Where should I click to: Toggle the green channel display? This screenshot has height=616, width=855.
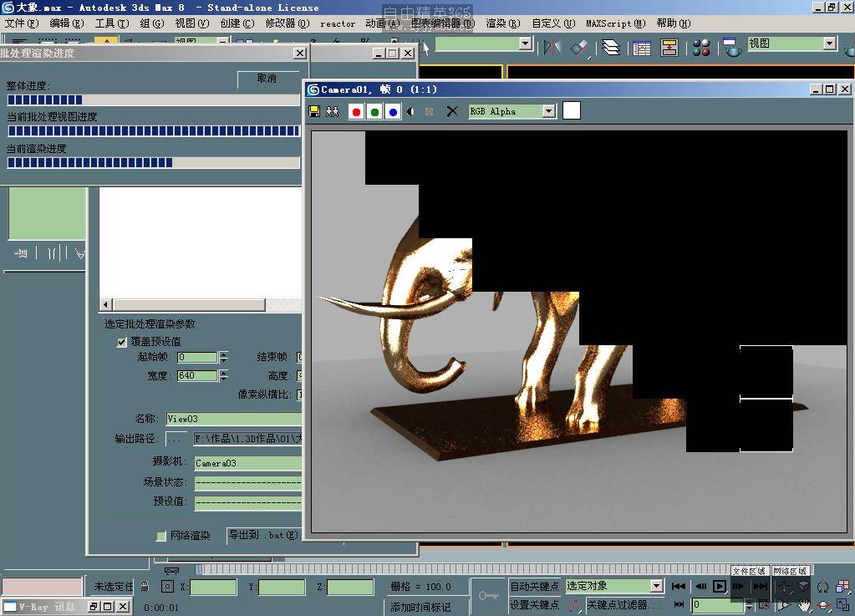374,111
